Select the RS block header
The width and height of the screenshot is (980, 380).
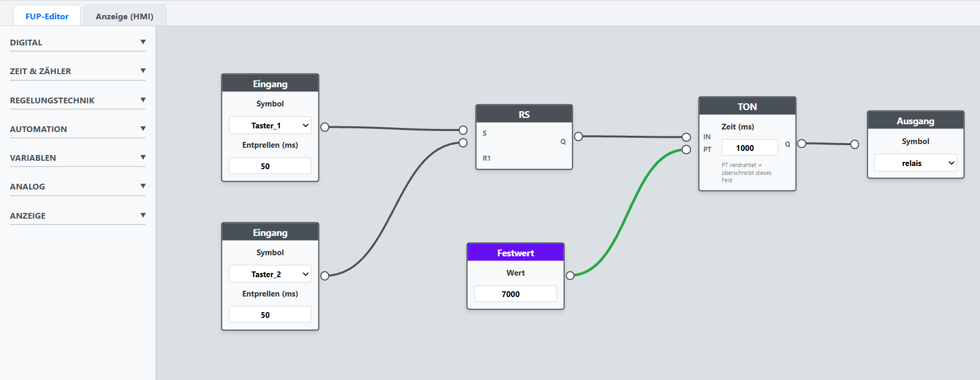524,114
